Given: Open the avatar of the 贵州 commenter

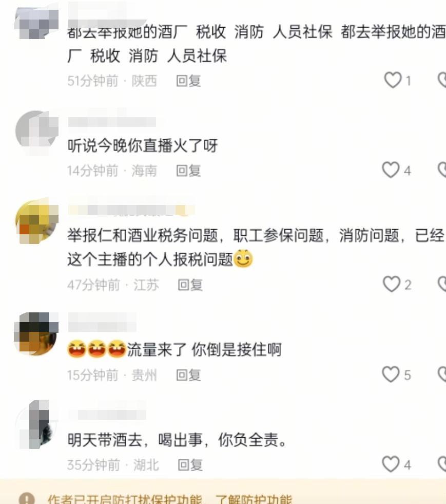Looking at the screenshot, I should coord(36,333).
